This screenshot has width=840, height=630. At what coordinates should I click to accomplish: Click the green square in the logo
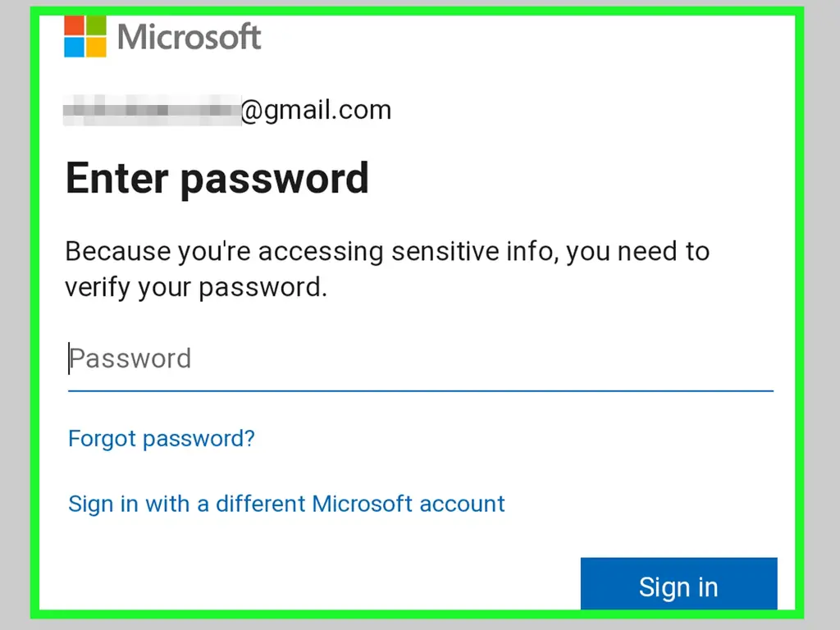click(x=97, y=25)
